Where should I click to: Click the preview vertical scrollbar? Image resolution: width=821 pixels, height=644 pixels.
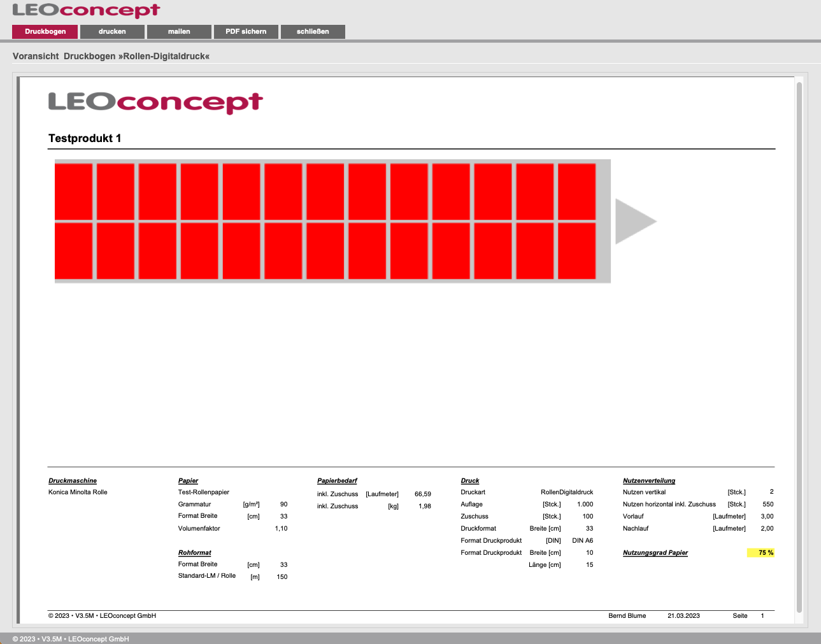(799, 347)
